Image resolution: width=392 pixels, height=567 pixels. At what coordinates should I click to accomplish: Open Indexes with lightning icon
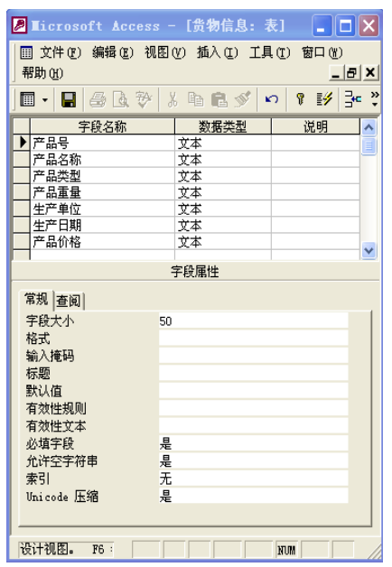click(324, 98)
